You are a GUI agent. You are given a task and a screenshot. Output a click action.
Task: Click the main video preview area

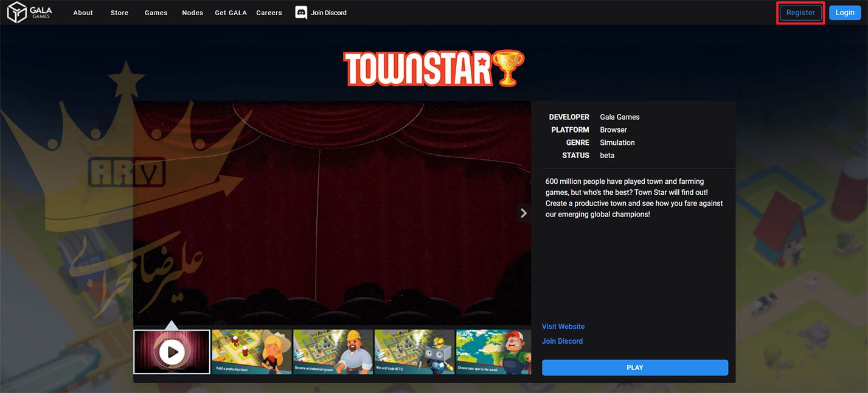pos(332,213)
